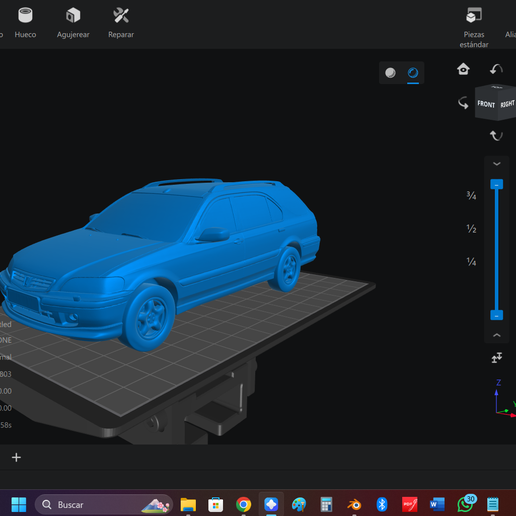Select FRONT face of view cube
The image size is (516, 516).
(x=486, y=104)
